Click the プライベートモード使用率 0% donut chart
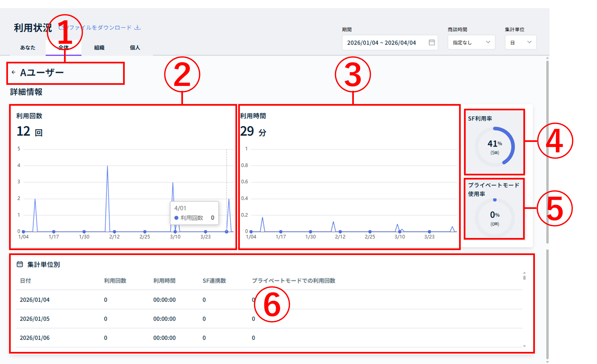Screen dimensions: 597x364 [495, 218]
